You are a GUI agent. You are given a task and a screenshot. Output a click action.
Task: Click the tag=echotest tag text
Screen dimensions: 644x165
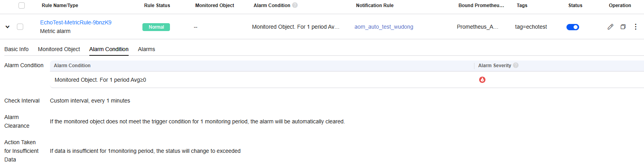coord(531,27)
